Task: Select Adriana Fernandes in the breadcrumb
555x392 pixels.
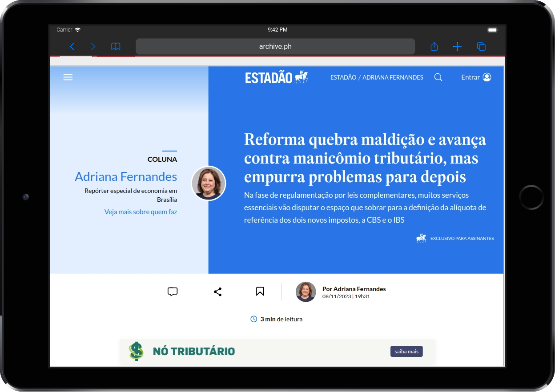Action: [393, 77]
